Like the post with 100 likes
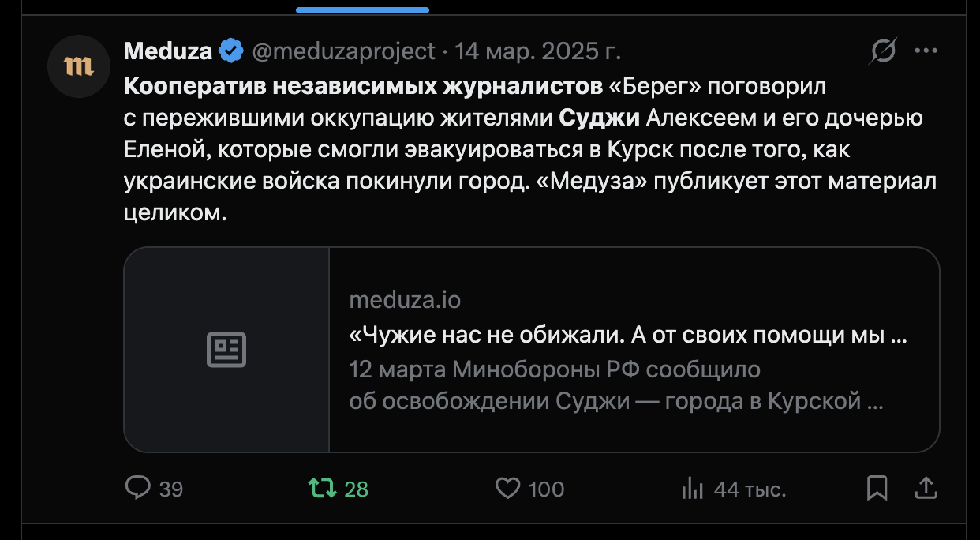 click(507, 488)
